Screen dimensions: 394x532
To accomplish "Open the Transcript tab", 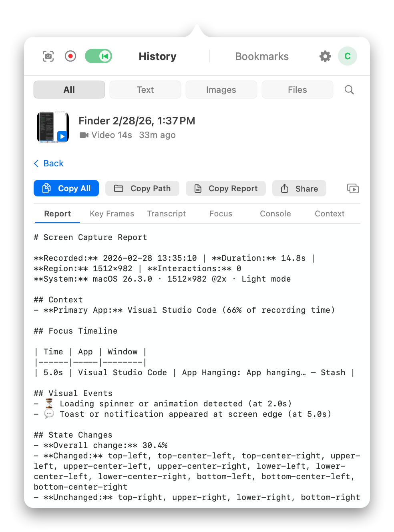I will pos(167,214).
